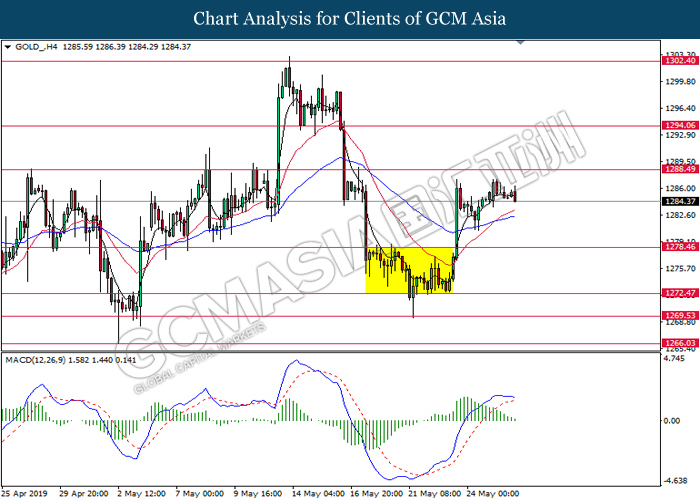Click the 29 Apr 20:00 time label

coord(83,493)
